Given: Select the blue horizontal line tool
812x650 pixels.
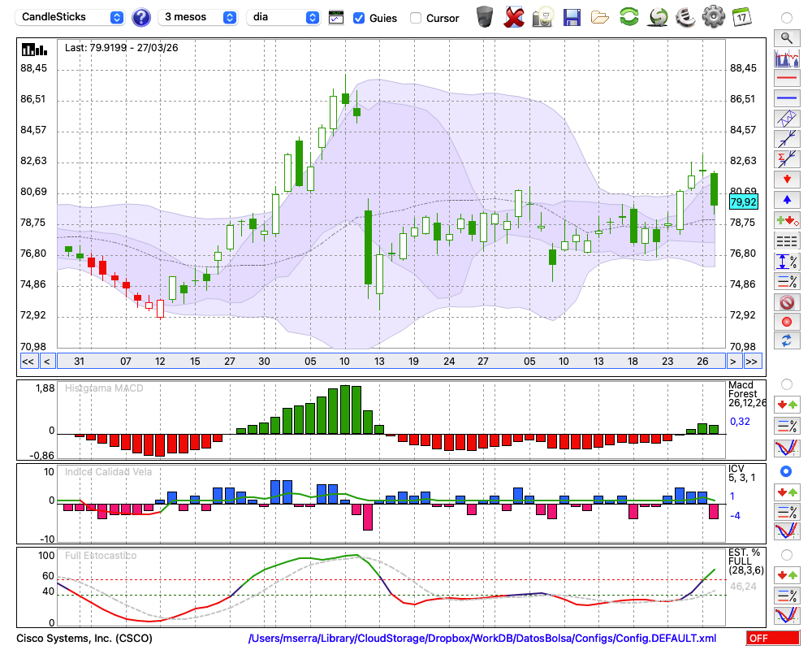Looking at the screenshot, I should pos(786,98).
